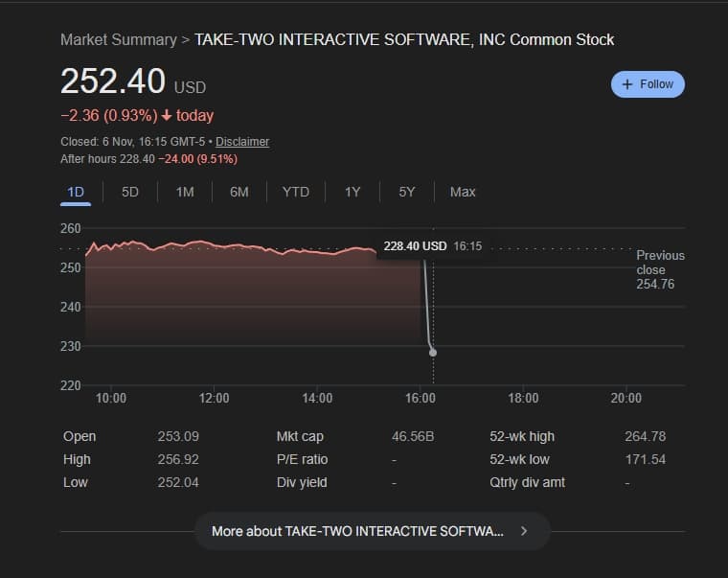The height and width of the screenshot is (578, 728).
Task: Click the Previous close 254.76 label
Action: coord(660,269)
